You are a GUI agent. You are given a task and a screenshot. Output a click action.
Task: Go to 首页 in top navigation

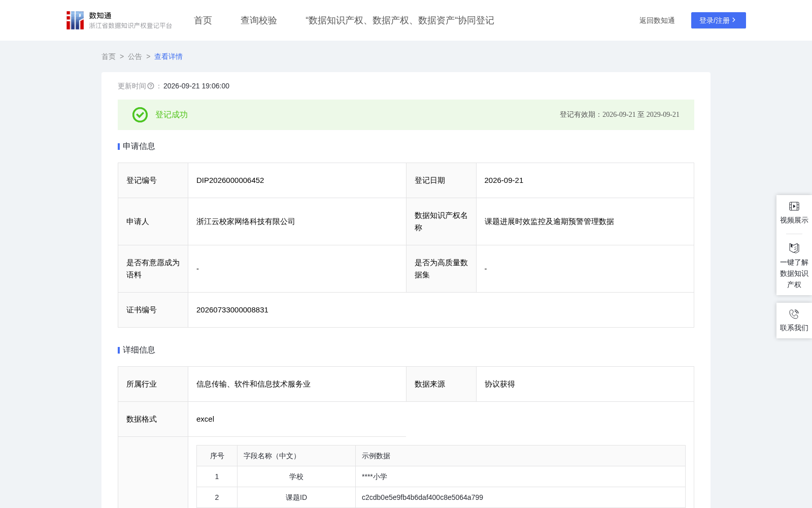(x=203, y=20)
